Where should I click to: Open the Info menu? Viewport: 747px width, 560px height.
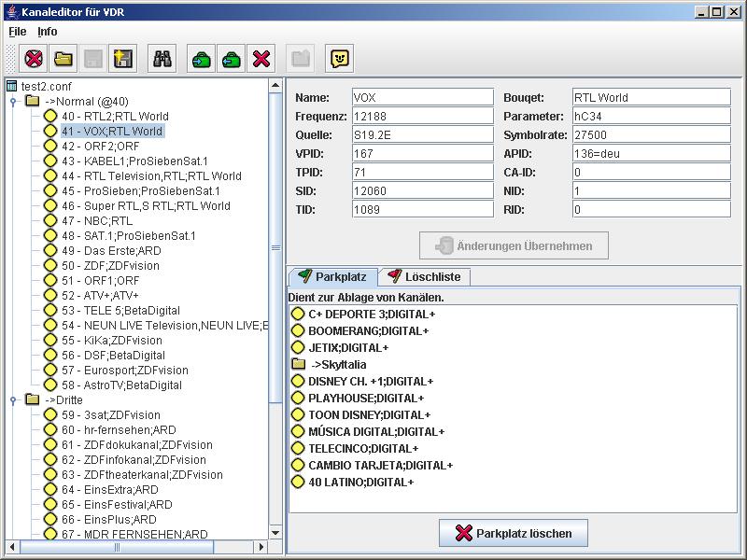click(47, 32)
